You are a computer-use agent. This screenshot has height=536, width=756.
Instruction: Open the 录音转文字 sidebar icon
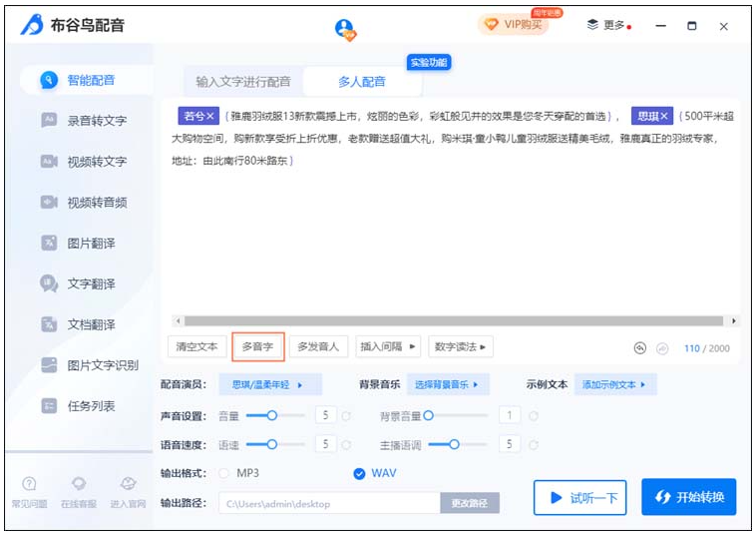pyautogui.click(x=49, y=120)
